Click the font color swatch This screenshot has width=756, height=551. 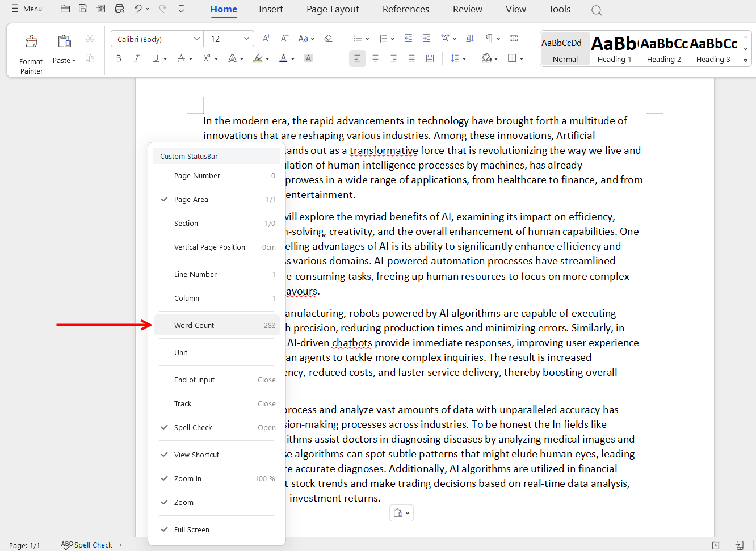283,58
